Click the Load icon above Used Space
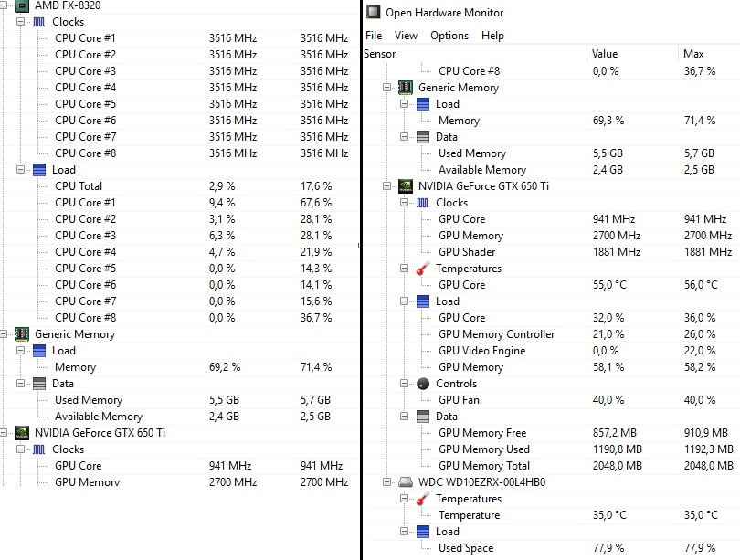 click(423, 532)
